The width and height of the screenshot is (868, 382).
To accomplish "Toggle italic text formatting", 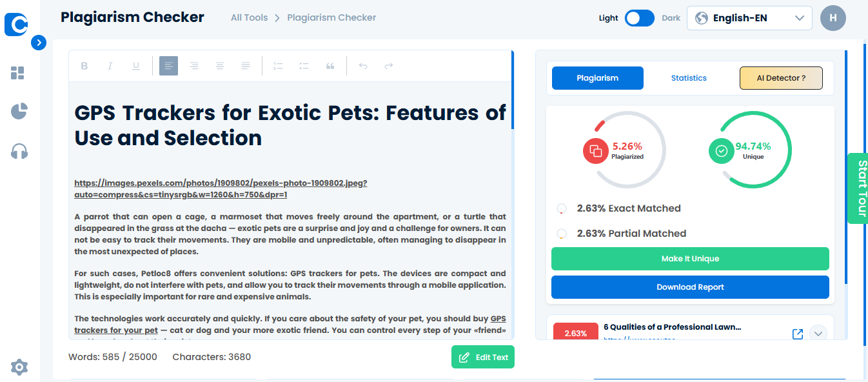I will coord(110,66).
